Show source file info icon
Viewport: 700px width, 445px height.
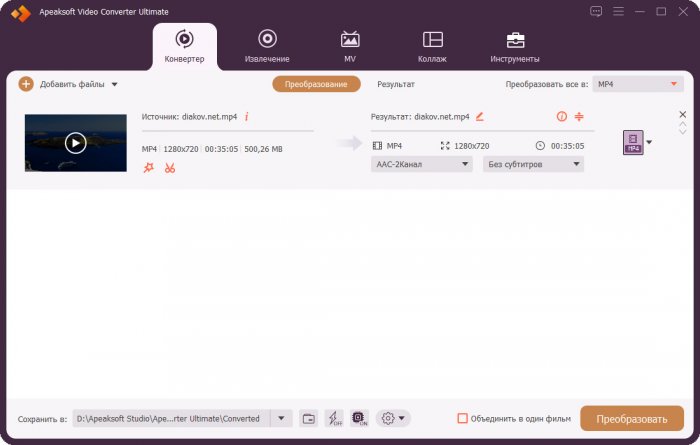coord(246,116)
